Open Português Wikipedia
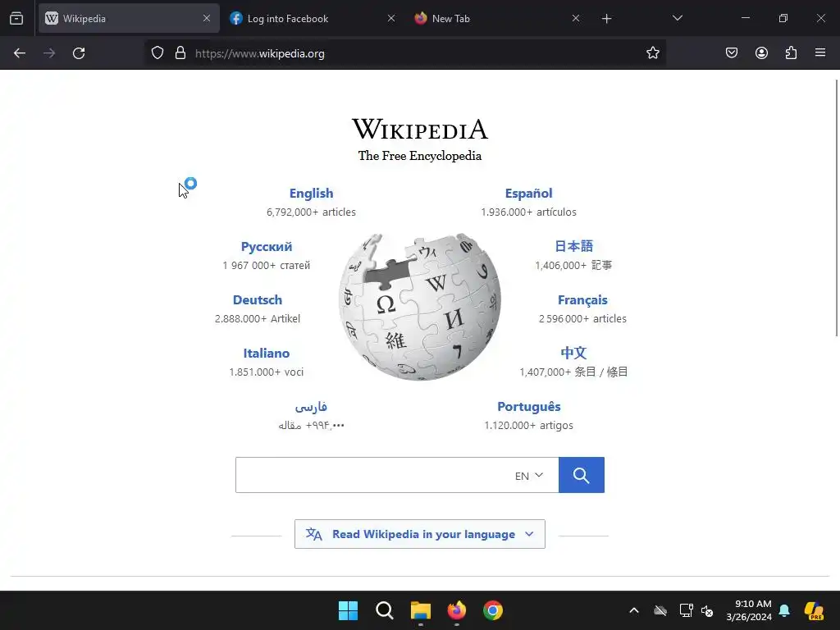Screen dimensions: 840x630 tap(529, 407)
